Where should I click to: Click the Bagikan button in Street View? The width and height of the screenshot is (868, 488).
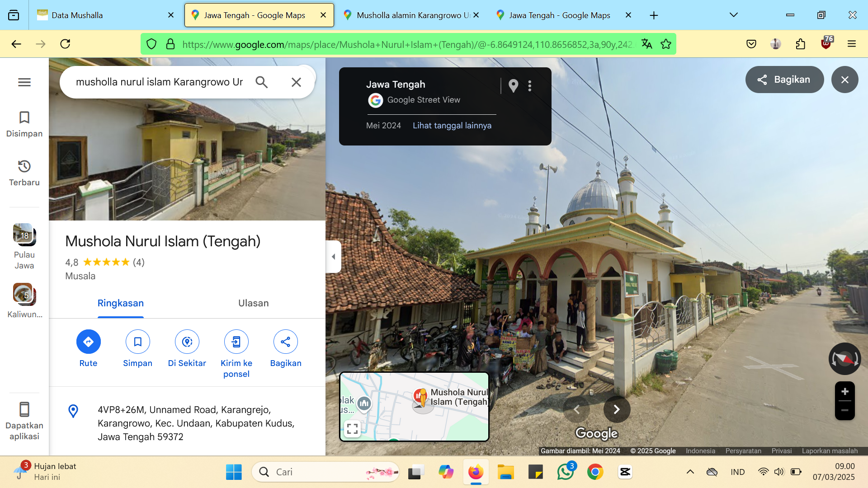[x=784, y=80]
